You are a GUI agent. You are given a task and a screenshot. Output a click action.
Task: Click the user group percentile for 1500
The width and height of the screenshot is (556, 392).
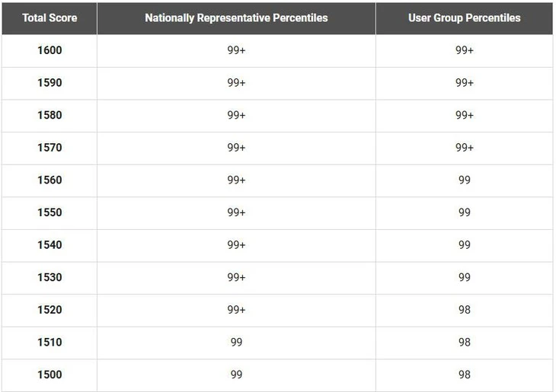point(464,374)
